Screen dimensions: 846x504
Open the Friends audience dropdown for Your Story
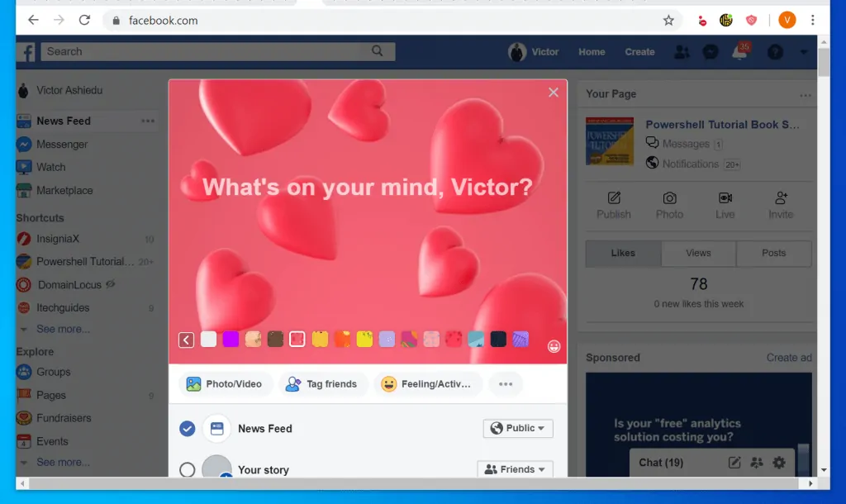(x=515, y=468)
